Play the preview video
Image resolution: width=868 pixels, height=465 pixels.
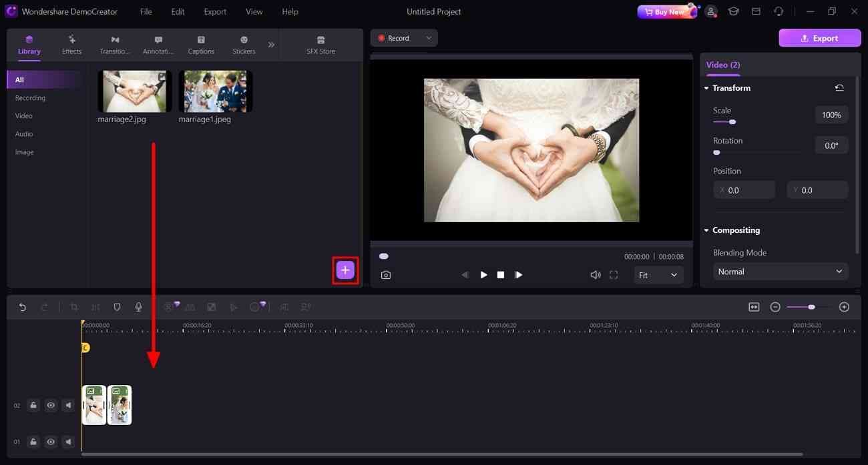(x=483, y=275)
